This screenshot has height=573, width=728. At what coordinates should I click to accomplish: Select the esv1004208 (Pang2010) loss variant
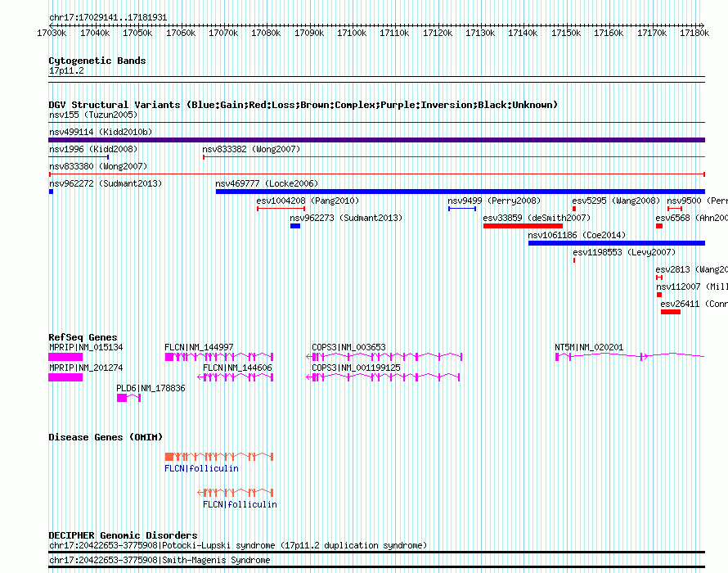point(281,209)
